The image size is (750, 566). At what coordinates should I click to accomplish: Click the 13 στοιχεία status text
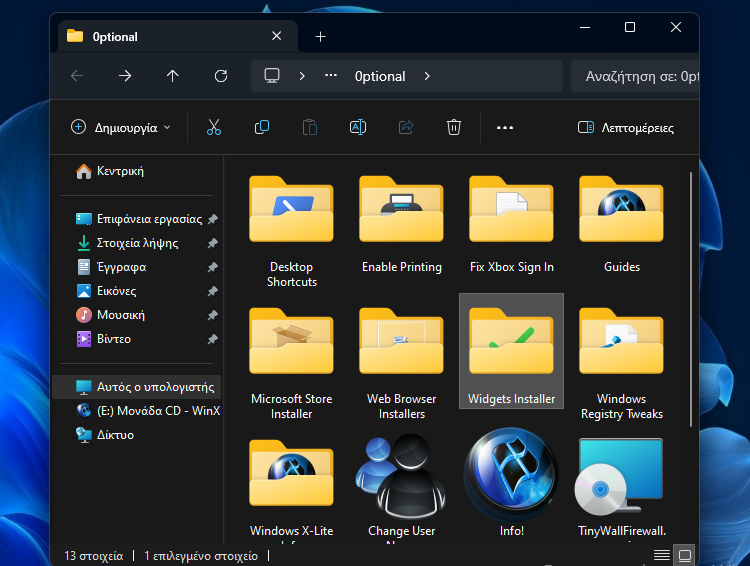click(x=94, y=555)
